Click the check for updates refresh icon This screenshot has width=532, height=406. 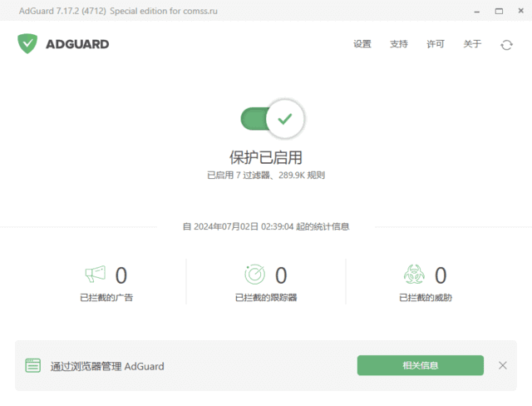tap(506, 45)
